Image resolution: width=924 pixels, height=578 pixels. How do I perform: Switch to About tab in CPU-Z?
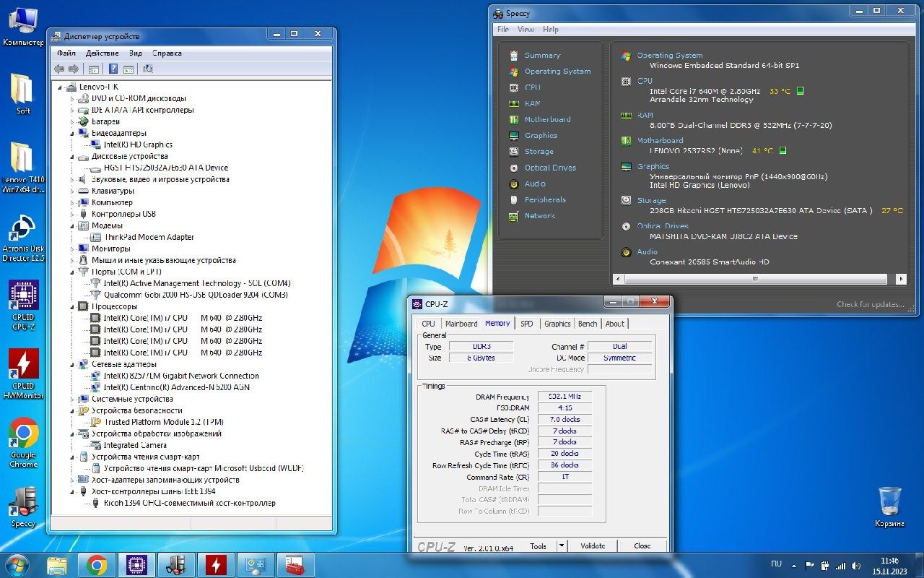[x=615, y=324]
